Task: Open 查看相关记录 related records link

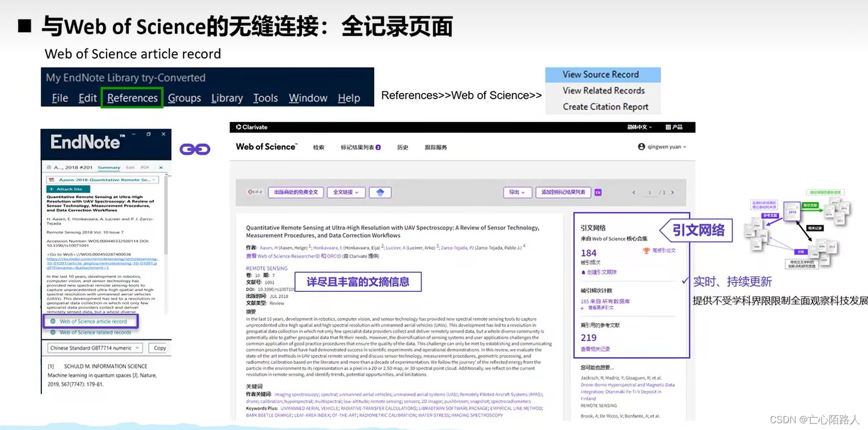Action: [595, 349]
